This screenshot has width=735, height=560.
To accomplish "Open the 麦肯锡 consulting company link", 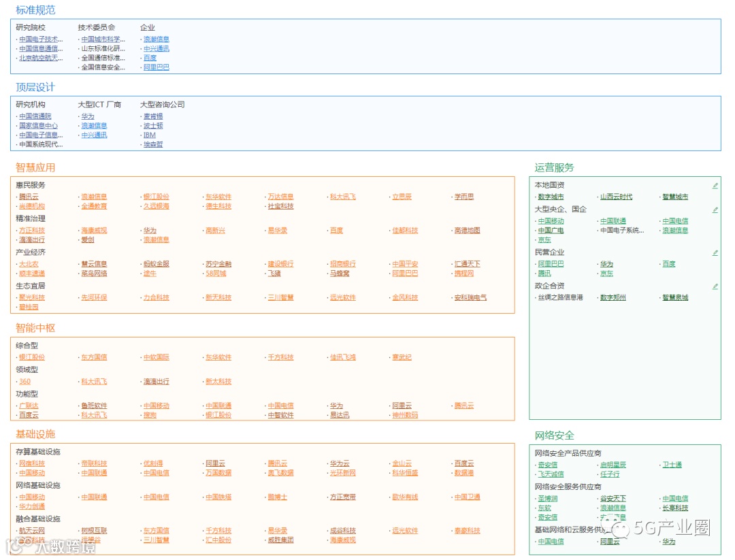I will (153, 116).
